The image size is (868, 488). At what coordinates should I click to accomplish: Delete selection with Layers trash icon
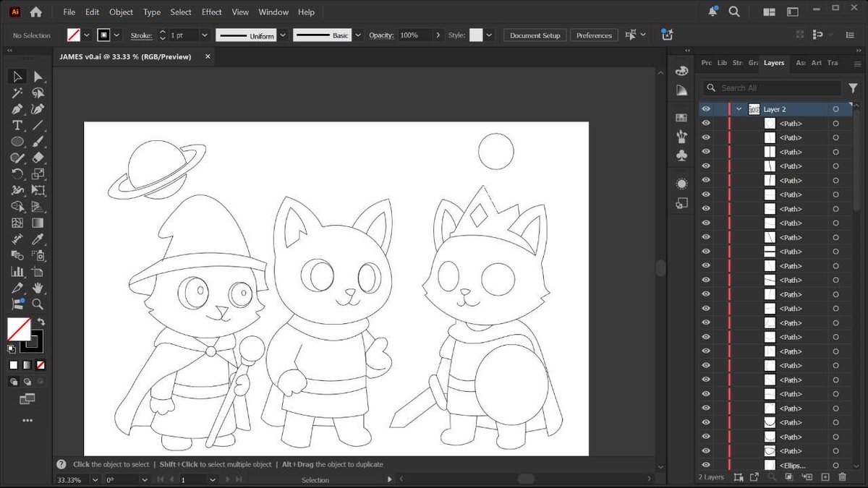[842, 477]
